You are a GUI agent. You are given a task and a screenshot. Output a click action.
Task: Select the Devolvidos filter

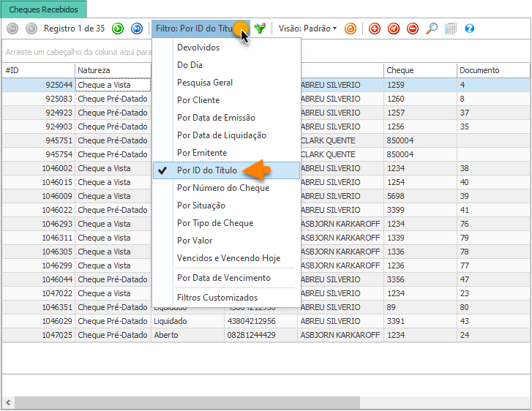point(226,48)
